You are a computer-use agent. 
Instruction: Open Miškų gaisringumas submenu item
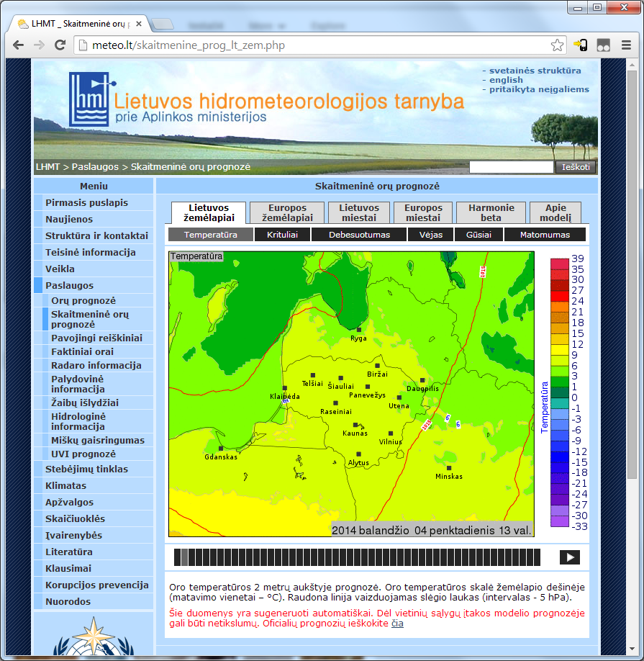coord(98,440)
